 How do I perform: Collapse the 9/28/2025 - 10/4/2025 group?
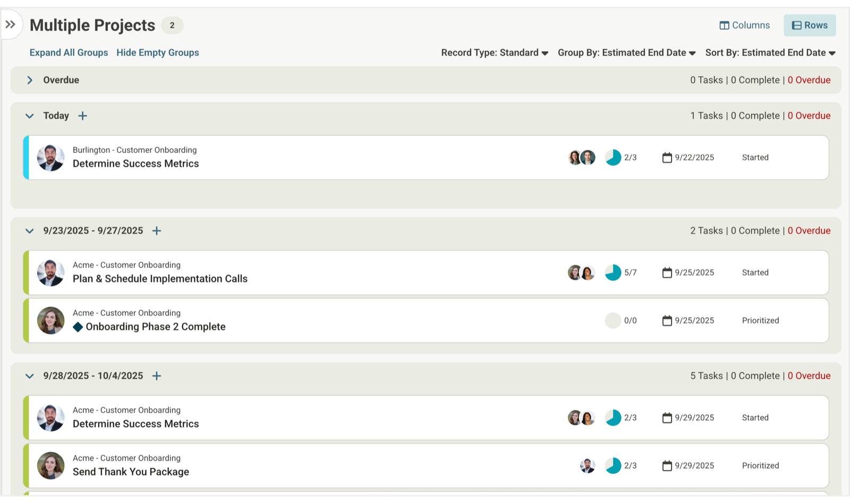[x=30, y=376]
